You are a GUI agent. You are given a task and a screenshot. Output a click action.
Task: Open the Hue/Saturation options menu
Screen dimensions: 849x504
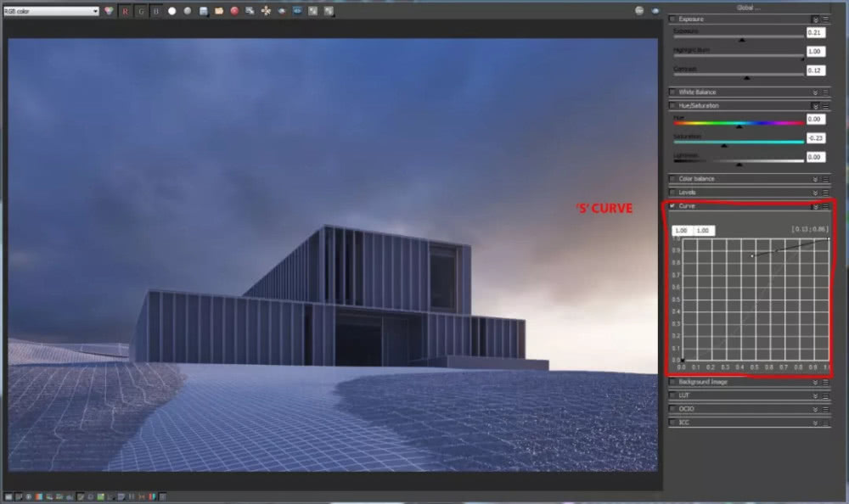(825, 106)
